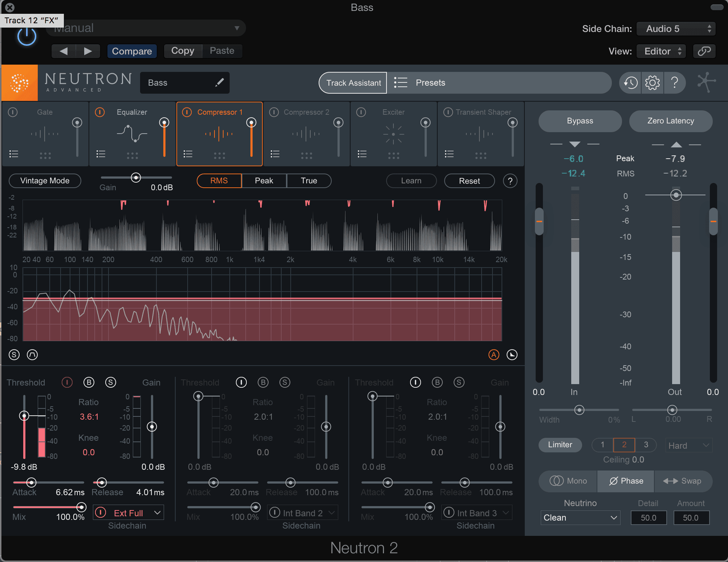Viewport: 728px width, 562px height.
Task: Click the Zero Latency button
Action: (x=671, y=121)
